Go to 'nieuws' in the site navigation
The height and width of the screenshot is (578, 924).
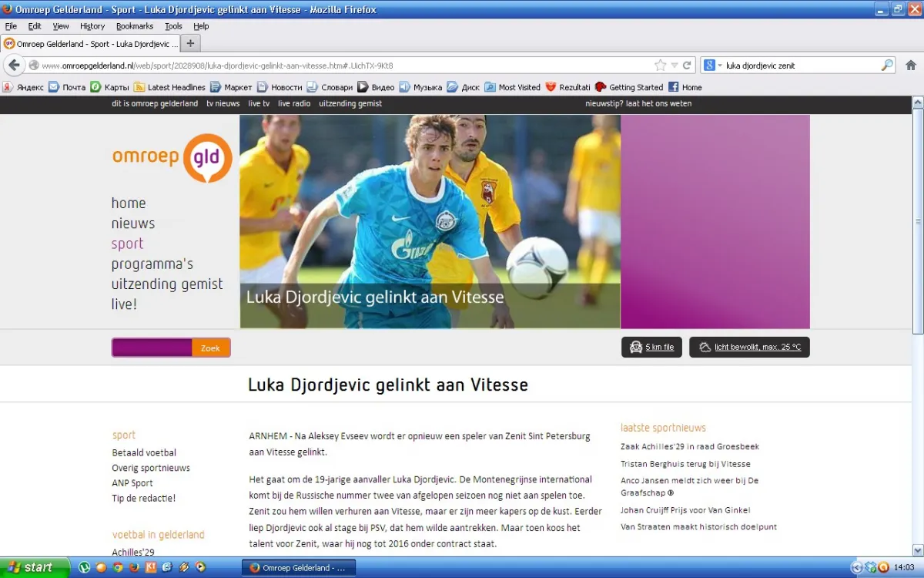pos(133,223)
